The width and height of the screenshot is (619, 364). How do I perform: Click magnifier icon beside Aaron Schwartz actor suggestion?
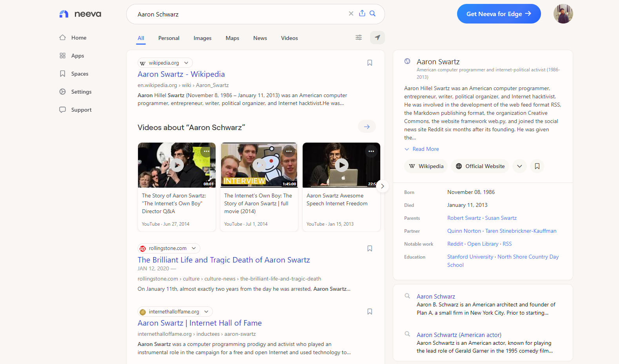click(x=407, y=334)
